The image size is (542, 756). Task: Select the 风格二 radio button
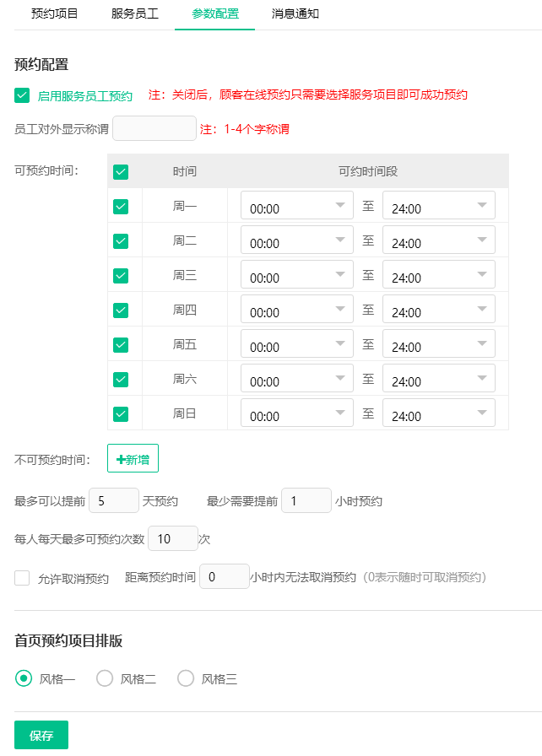pyautogui.click(x=105, y=678)
